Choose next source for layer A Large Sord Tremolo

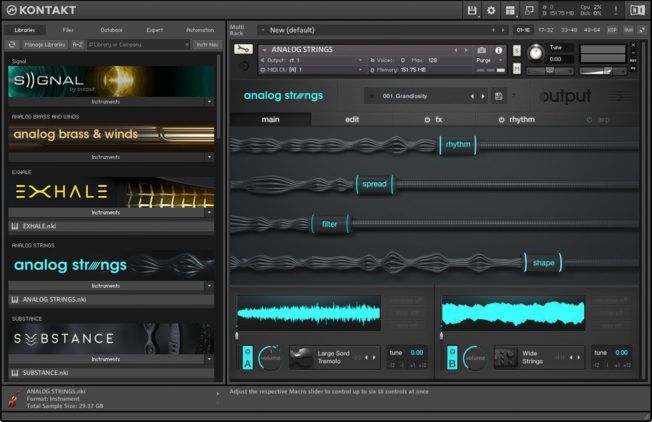pyautogui.click(x=374, y=358)
